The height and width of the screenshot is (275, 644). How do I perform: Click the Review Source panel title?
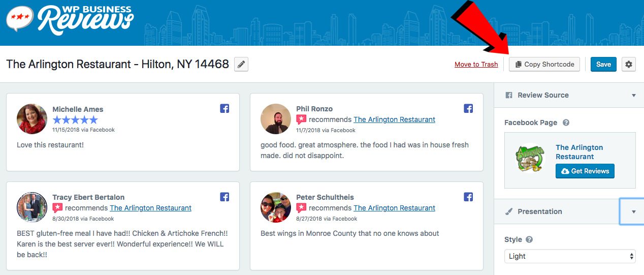point(543,95)
